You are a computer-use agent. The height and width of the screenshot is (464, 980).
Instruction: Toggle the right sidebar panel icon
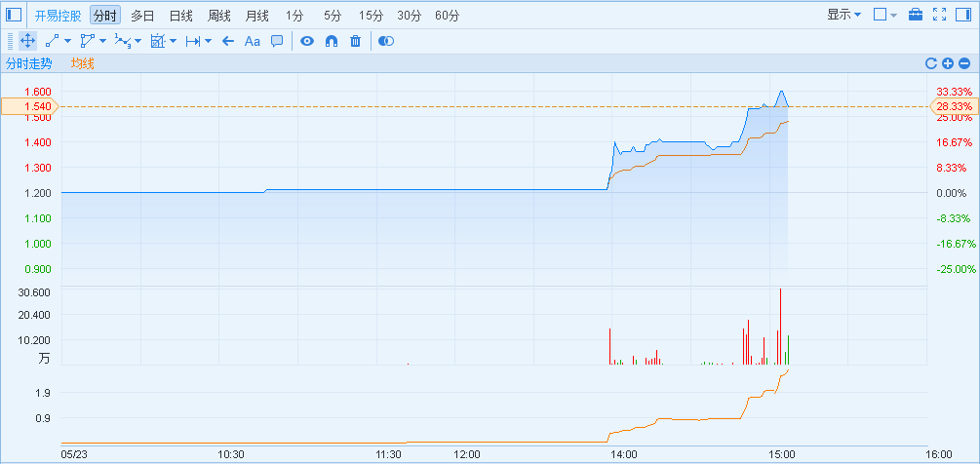[x=963, y=15]
